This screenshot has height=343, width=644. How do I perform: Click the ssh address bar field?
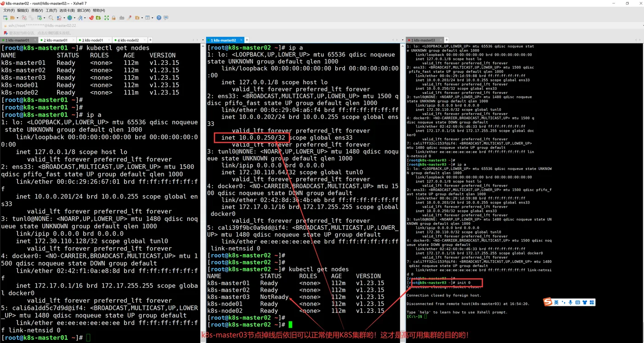tap(322, 25)
